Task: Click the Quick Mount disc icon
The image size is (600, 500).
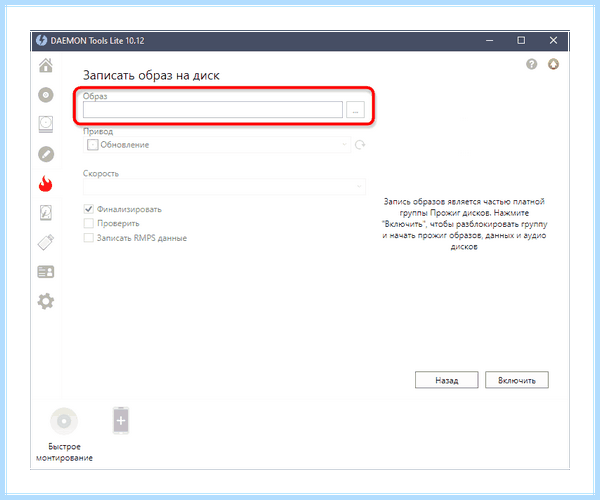Action: click(x=64, y=421)
